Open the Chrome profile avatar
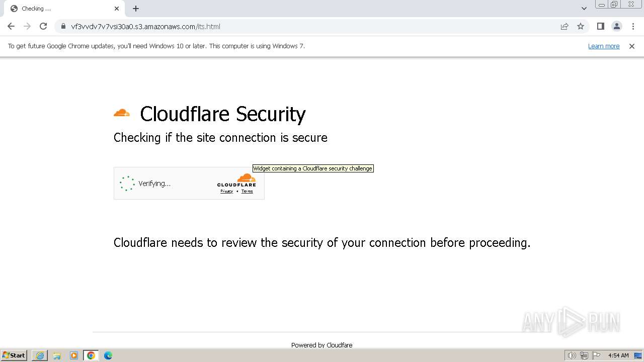644x362 pixels. pos(616,27)
